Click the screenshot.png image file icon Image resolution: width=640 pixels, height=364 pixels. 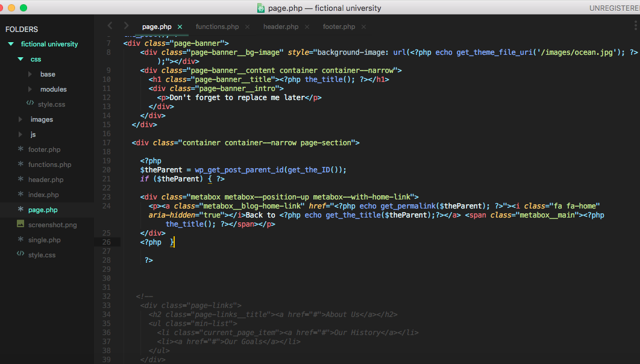[x=20, y=224]
